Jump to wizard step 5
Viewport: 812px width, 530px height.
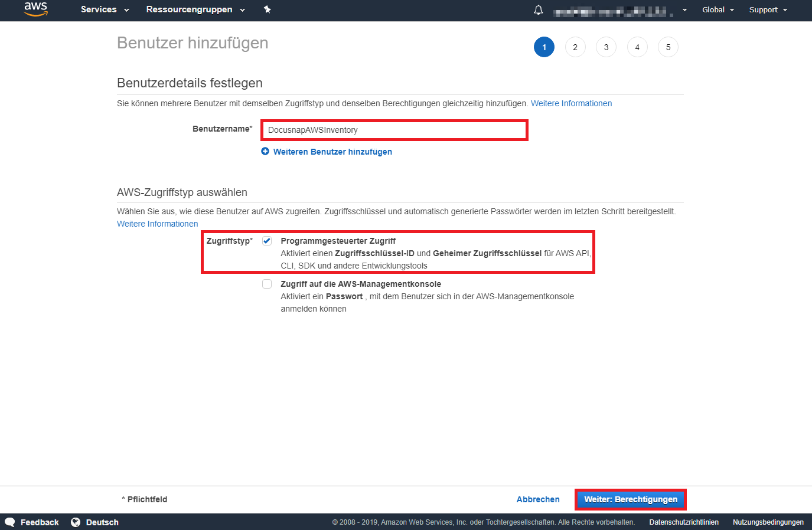coord(668,47)
